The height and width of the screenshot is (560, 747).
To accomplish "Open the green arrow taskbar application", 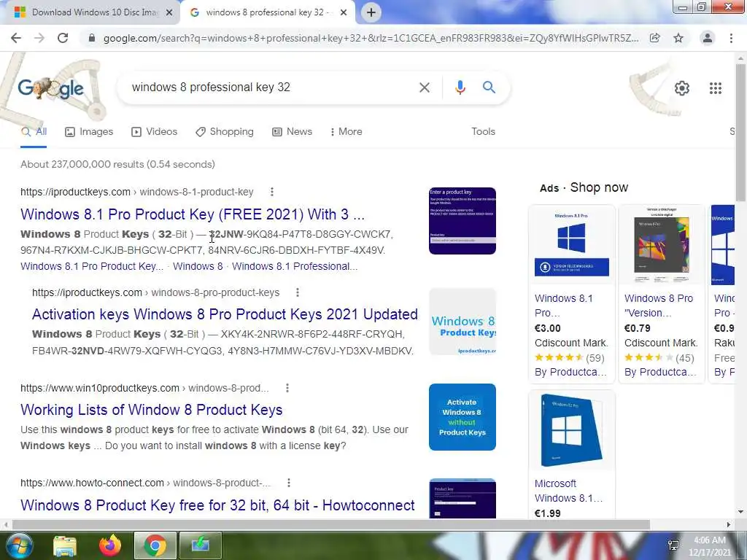I will 201,545.
